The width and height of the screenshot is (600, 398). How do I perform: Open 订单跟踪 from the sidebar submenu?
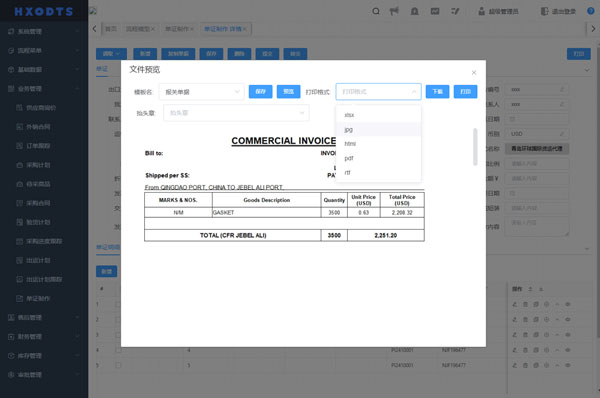click(x=38, y=146)
